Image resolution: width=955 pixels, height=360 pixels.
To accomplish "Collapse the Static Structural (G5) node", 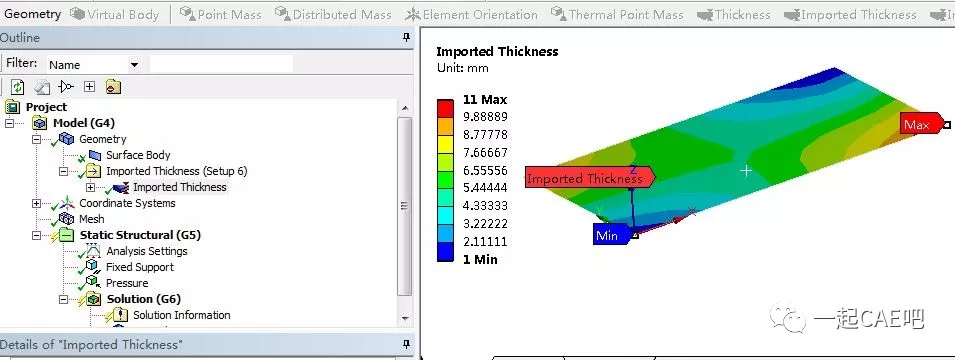I will click(37, 236).
